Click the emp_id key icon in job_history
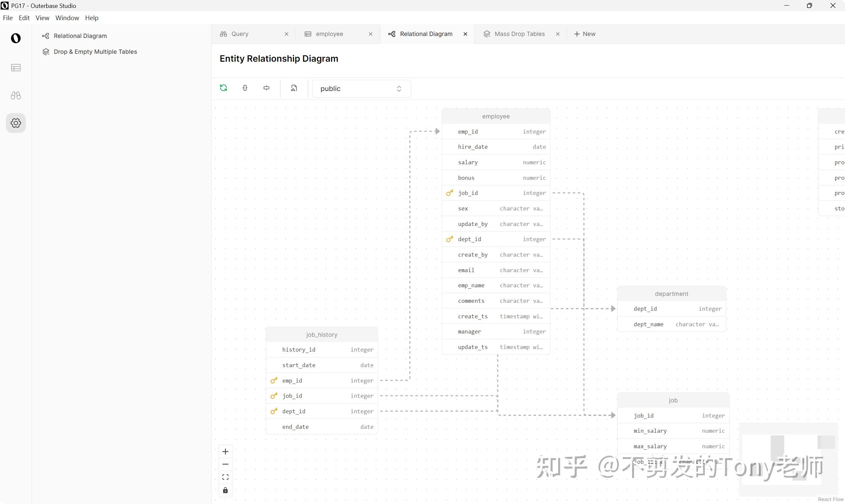This screenshot has height=504, width=845. coord(274,380)
